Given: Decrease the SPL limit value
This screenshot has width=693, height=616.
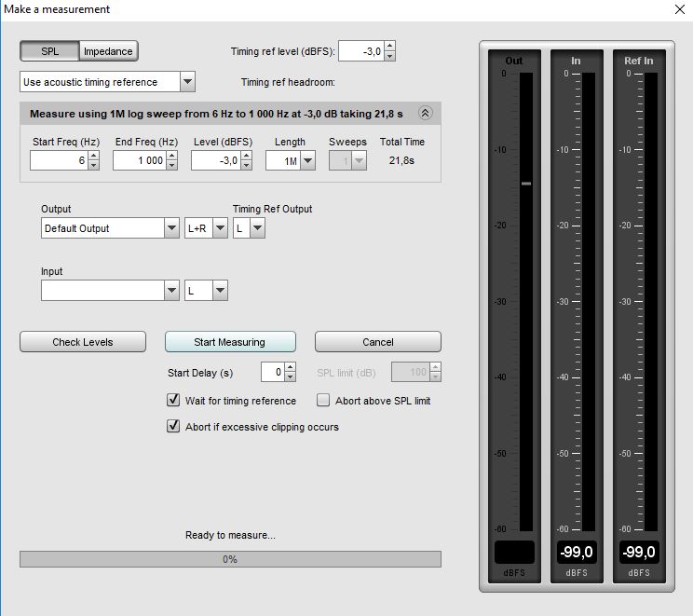Looking at the screenshot, I should tap(435, 377).
